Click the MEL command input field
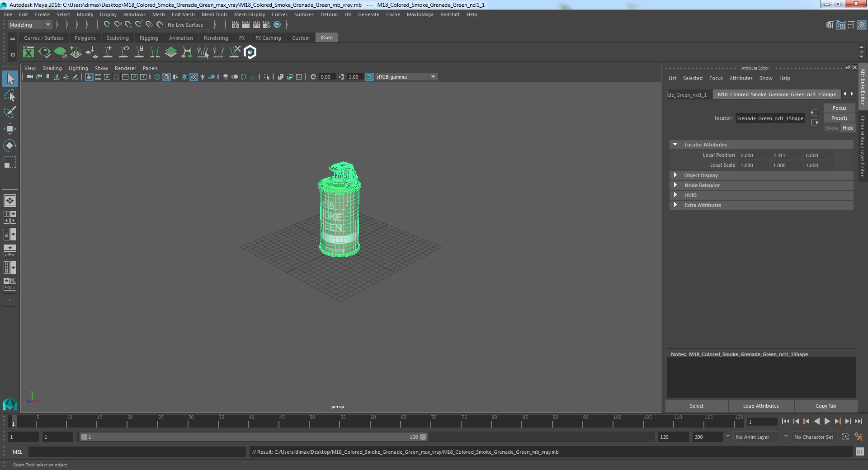Image resolution: width=868 pixels, height=470 pixels. (x=137, y=451)
